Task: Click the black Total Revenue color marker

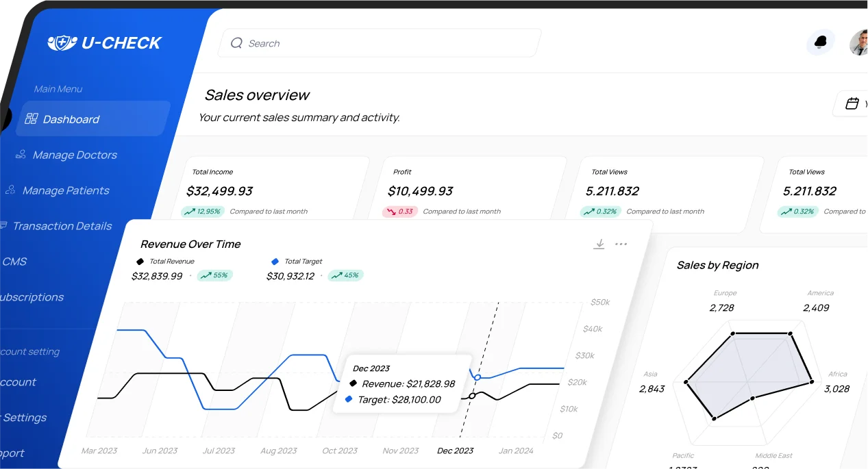Action: 142,261
